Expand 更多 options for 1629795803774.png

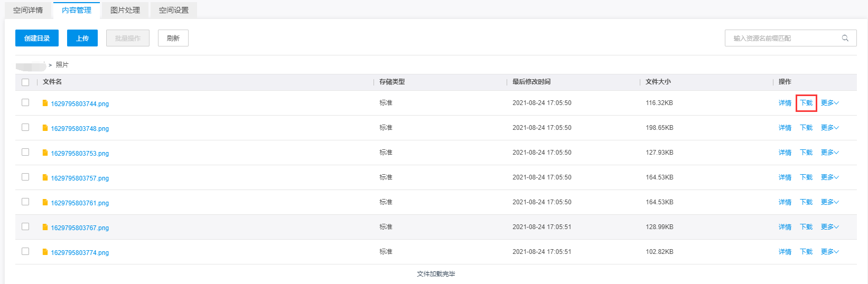point(829,252)
